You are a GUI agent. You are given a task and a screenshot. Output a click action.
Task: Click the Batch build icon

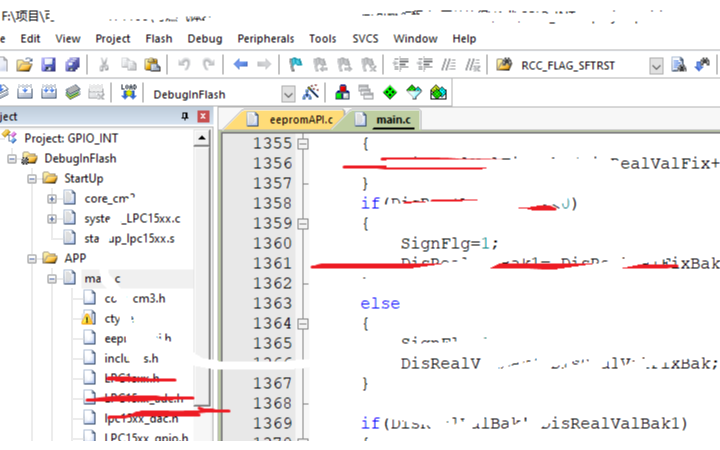[x=73, y=93]
